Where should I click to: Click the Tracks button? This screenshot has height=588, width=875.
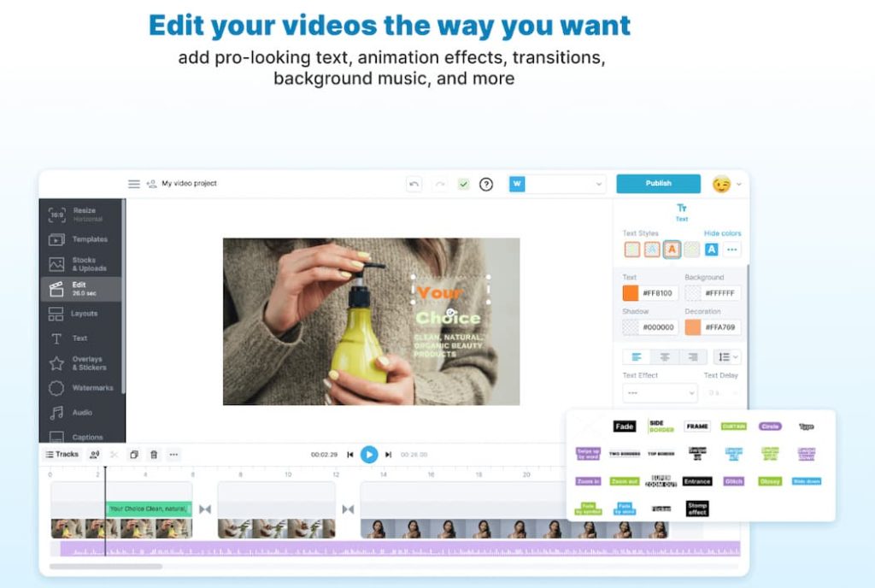[62, 454]
